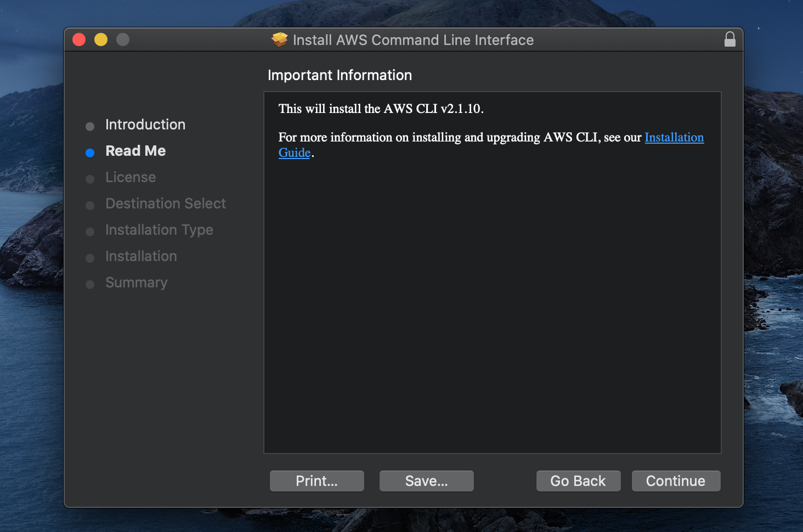Save the Read Me text with Save...

coord(426,481)
